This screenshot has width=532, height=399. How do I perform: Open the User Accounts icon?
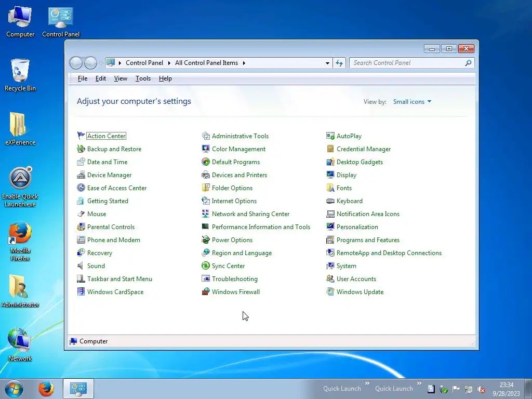pos(330,279)
